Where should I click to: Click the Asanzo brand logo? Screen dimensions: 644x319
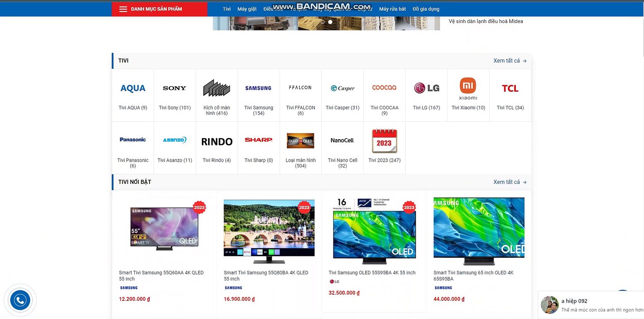tap(174, 140)
